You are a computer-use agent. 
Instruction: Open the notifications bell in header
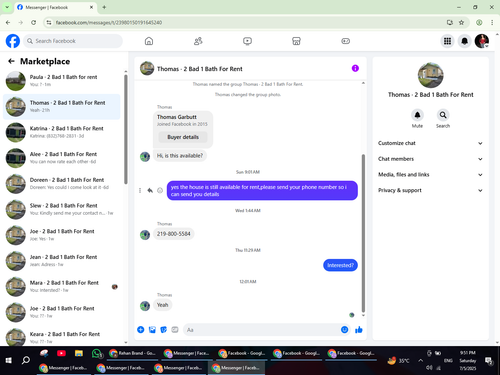coord(464,41)
